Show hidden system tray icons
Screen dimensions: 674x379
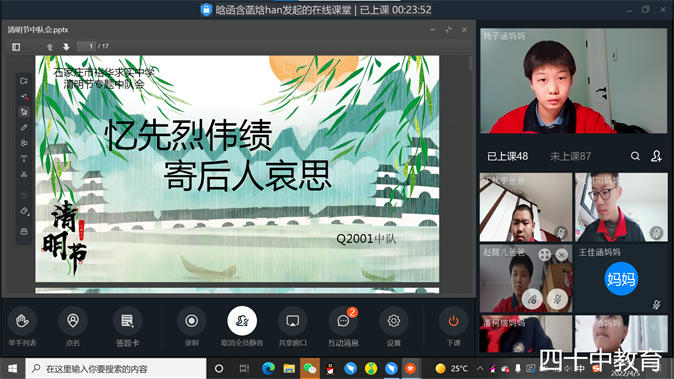pyautogui.click(x=480, y=369)
